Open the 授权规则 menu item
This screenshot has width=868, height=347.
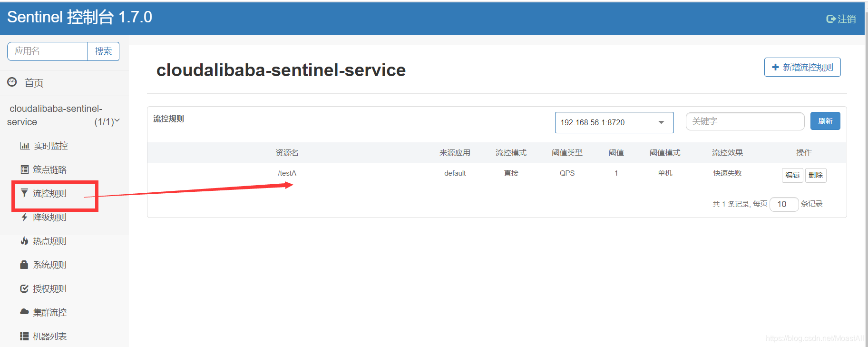pos(49,288)
